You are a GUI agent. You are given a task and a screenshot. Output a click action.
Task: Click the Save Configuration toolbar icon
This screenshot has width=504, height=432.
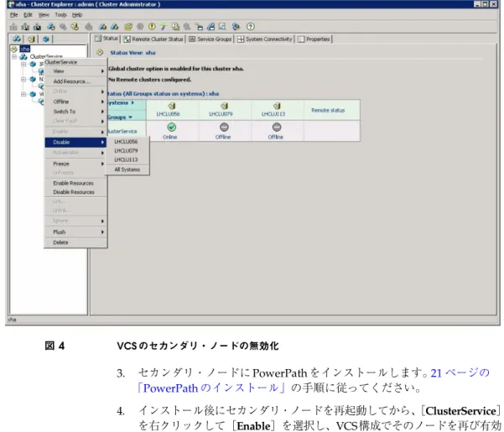click(x=25, y=27)
